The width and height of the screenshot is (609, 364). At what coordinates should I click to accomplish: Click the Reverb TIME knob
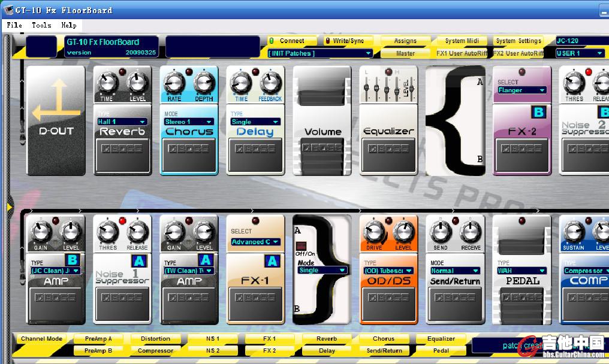pos(107,83)
